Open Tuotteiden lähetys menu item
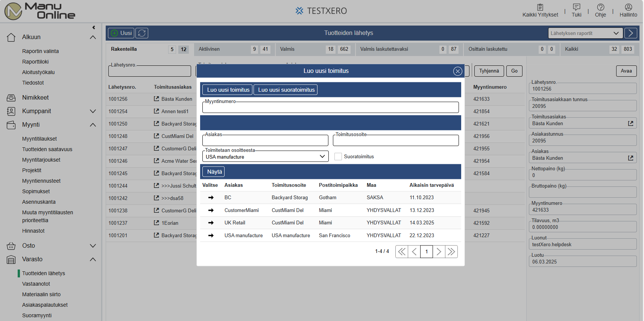 tap(44, 273)
